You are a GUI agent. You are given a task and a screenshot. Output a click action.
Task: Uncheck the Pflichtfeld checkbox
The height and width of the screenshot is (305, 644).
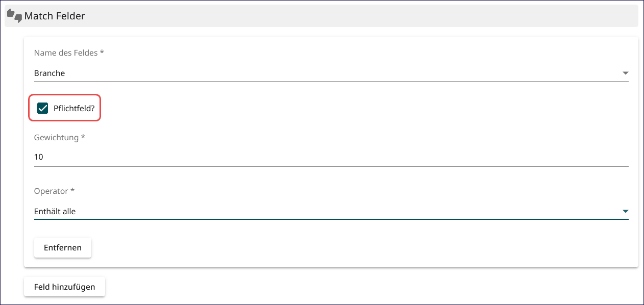(x=43, y=108)
